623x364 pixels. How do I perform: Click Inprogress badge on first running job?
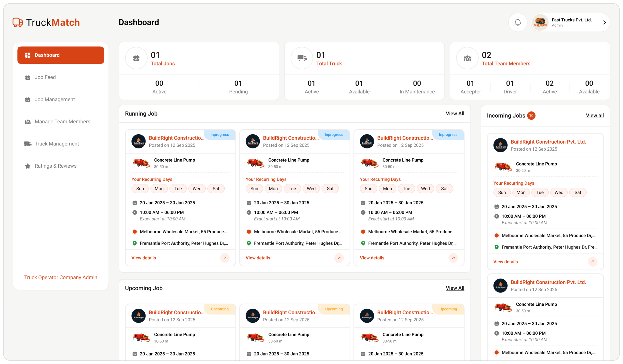(x=220, y=135)
